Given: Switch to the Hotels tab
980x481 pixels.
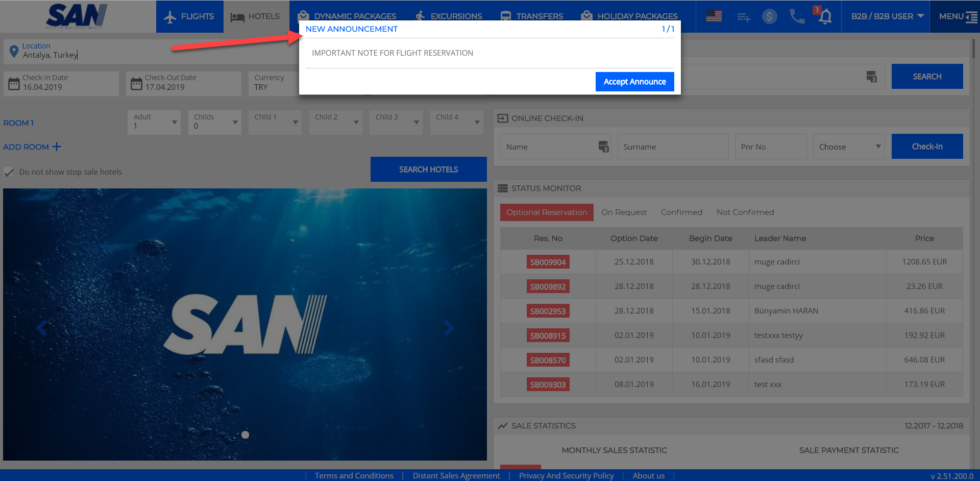Looking at the screenshot, I should (x=256, y=16).
